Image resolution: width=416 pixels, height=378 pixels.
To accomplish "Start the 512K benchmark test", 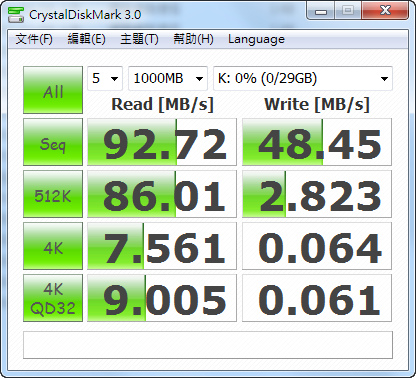I will [53, 194].
